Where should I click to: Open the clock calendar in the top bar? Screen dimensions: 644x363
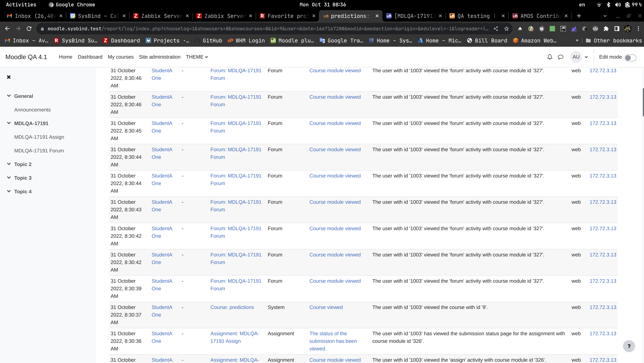(322, 5)
